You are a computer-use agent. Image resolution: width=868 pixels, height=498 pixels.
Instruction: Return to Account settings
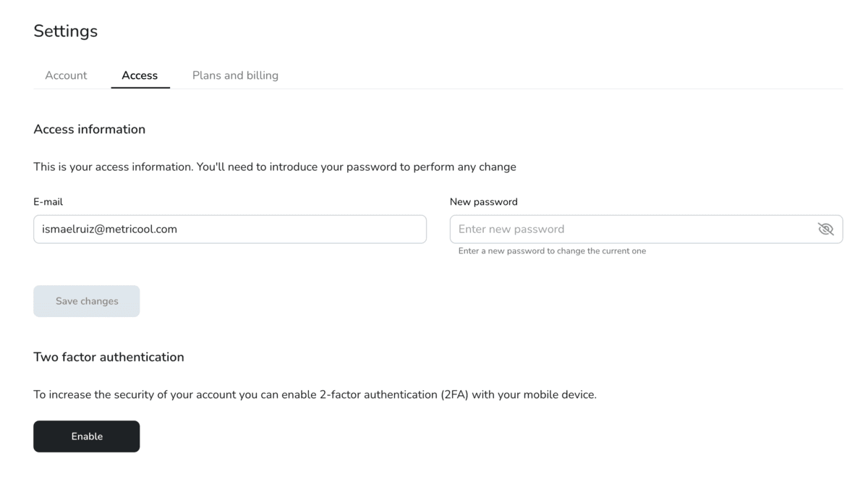pos(66,75)
